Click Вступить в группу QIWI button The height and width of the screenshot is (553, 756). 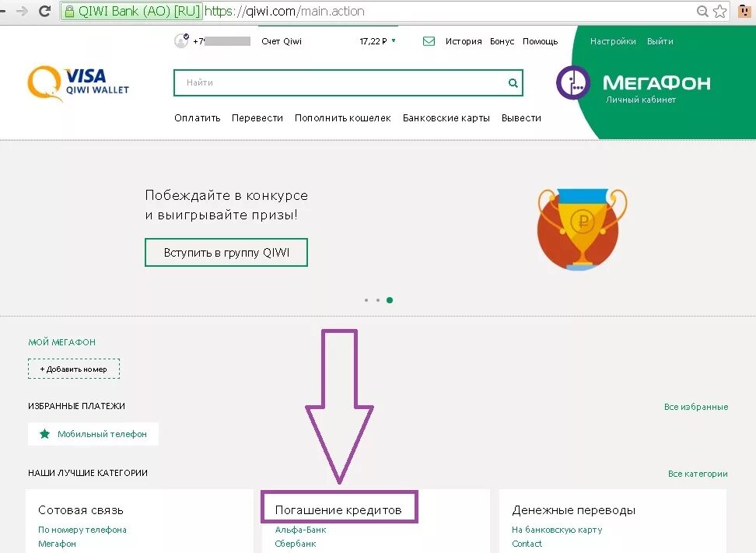(x=226, y=252)
